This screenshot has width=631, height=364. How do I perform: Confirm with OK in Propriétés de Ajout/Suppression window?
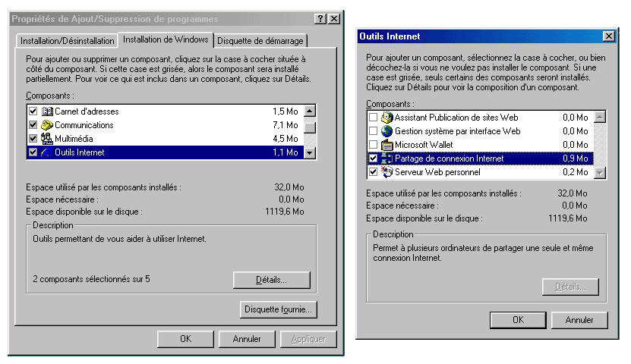tap(185, 339)
